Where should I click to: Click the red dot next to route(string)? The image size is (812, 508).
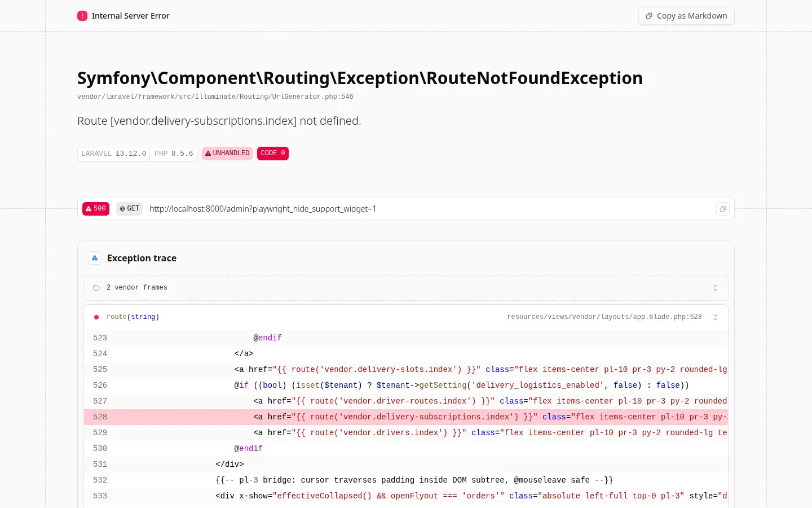point(96,317)
